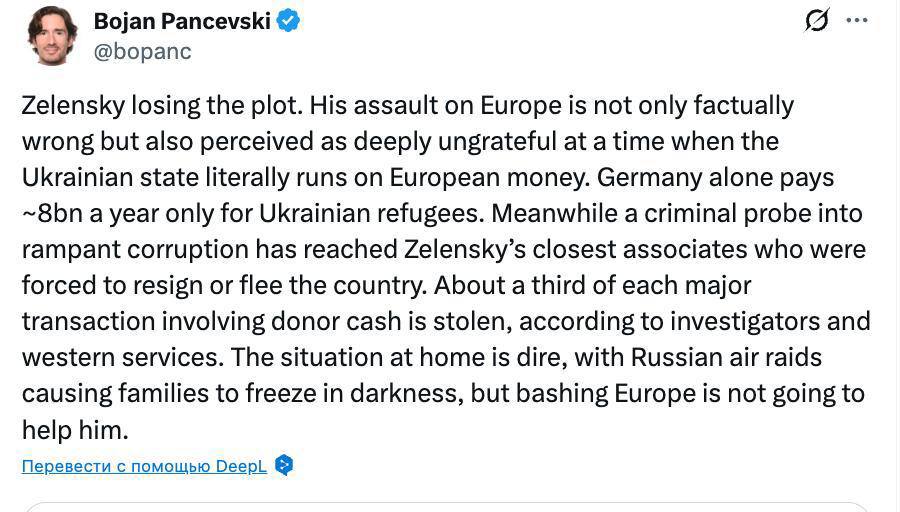Click the final words 'help him.'
Screen dimensions: 900x512
click(75, 430)
